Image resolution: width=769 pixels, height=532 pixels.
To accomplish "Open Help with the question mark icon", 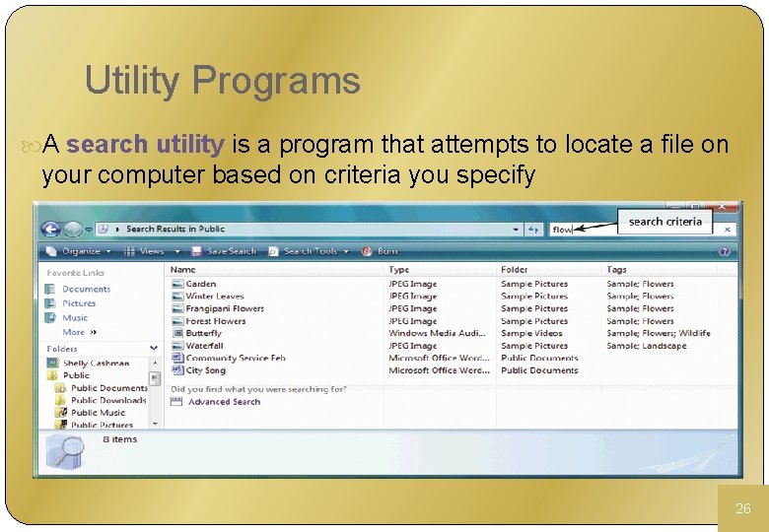I will (724, 251).
